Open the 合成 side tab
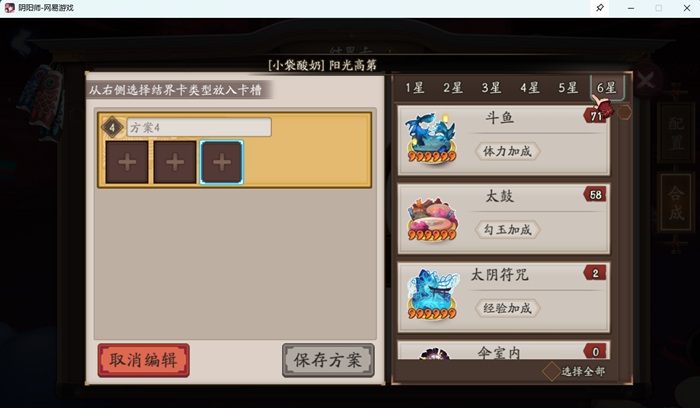This screenshot has width=700, height=408. click(x=676, y=203)
